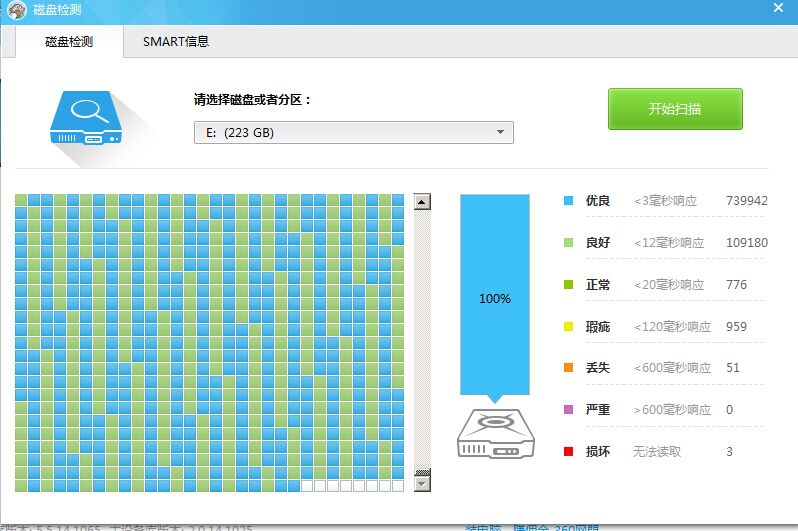Image resolution: width=798 pixels, height=531 pixels.
Task: Click the blue 优良 legend swatch
Action: [x=568, y=201]
